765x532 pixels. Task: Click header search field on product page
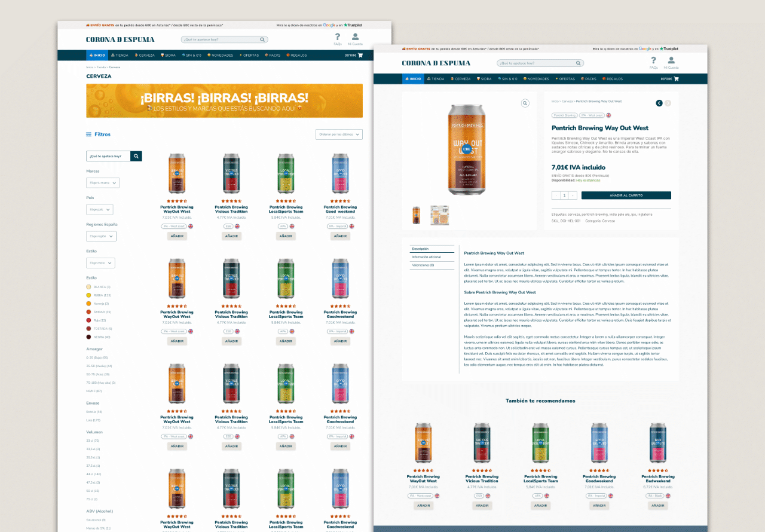[x=540, y=63]
